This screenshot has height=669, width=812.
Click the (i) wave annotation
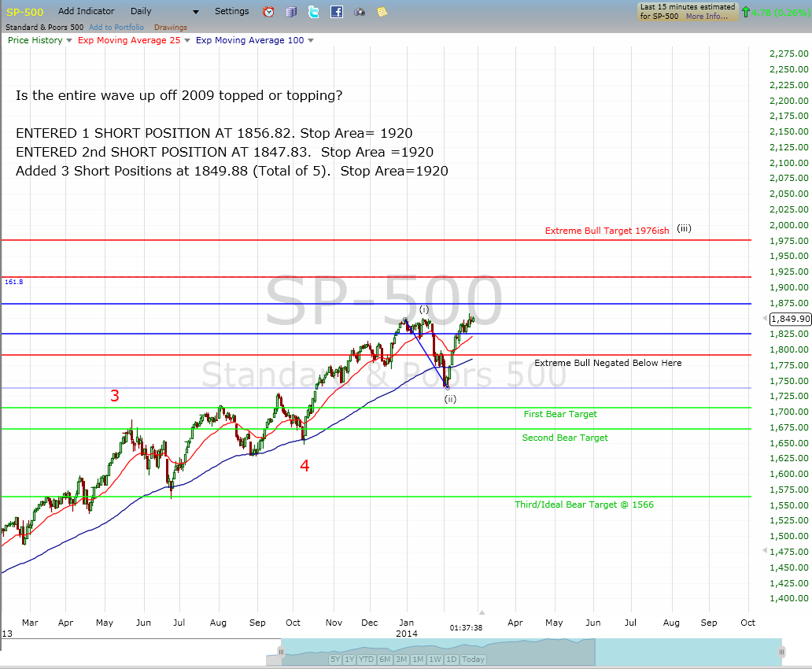pos(424,309)
